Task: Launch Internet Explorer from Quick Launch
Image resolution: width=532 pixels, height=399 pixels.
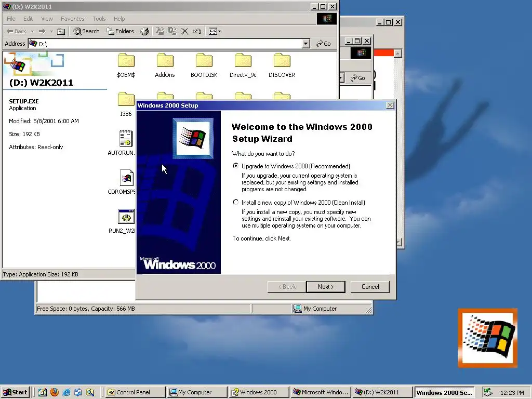Action: (66, 392)
